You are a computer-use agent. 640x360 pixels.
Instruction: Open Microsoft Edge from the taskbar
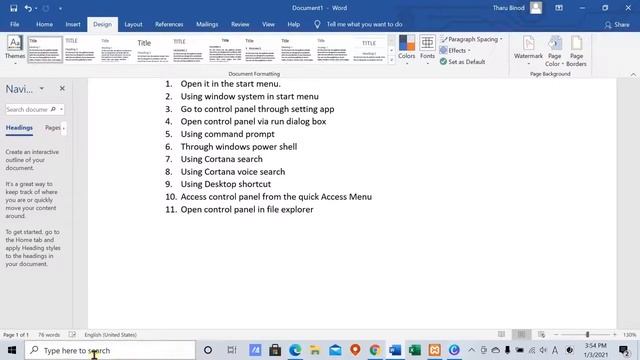coord(295,350)
